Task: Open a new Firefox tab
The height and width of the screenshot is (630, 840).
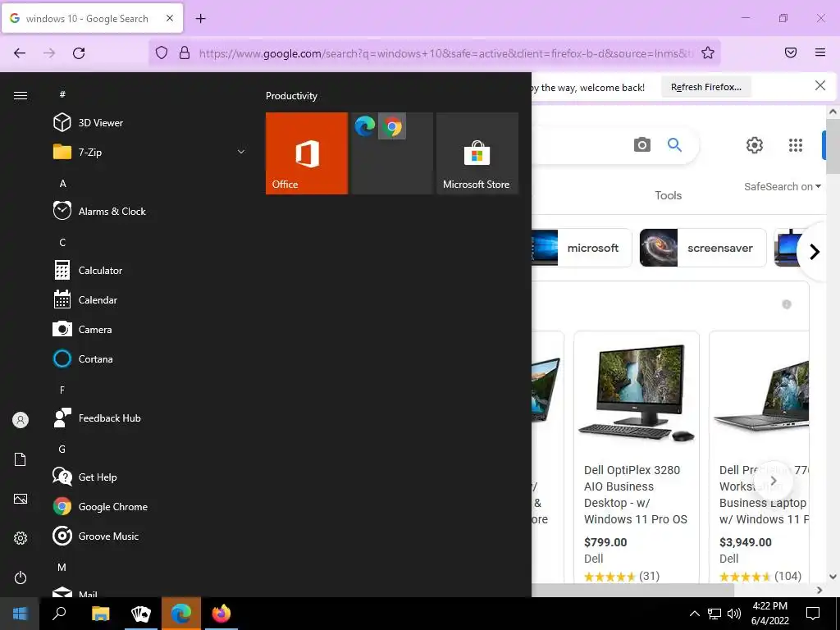Action: click(x=200, y=19)
